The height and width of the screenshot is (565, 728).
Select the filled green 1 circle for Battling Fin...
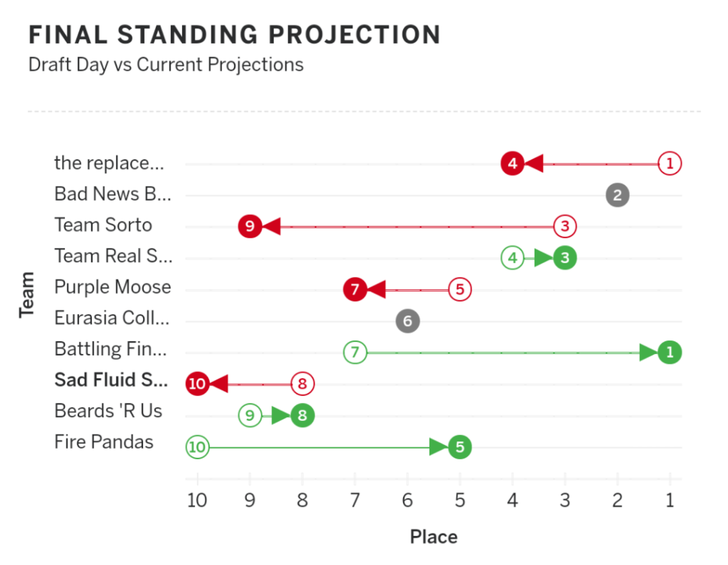[x=670, y=352]
